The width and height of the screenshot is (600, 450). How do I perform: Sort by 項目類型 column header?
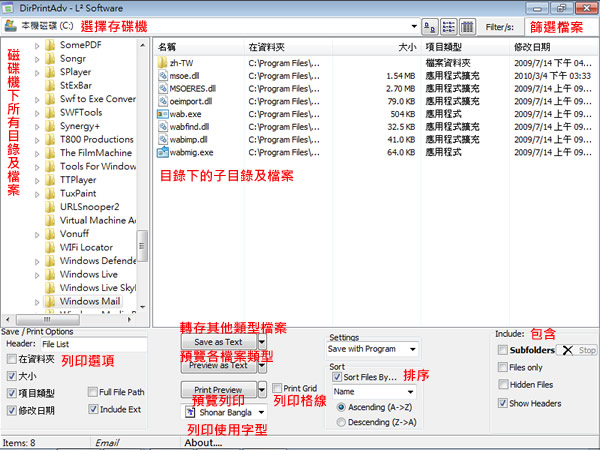tap(465, 47)
